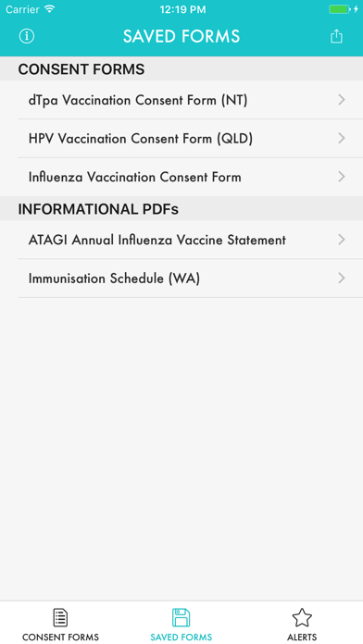Switch to the Consent Forms tab label
The width and height of the screenshot is (363, 644).
pos(60,637)
